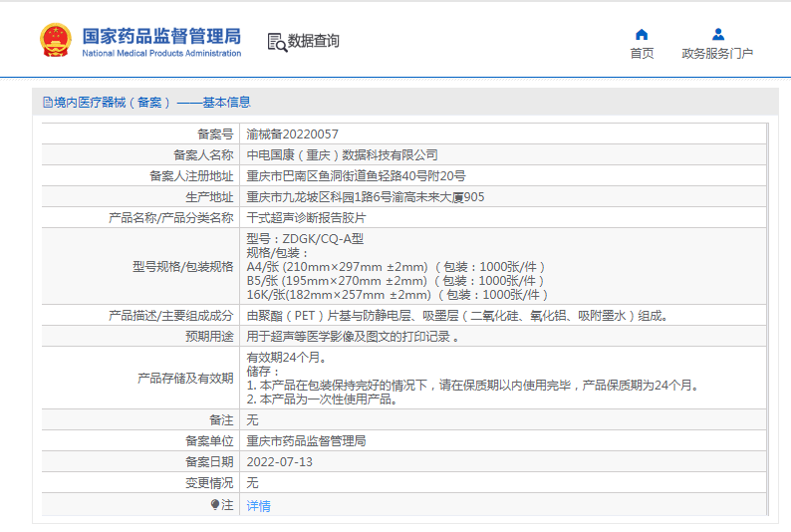791x532 pixels.
Task: Click National Medical Products Administration text
Action: [161, 53]
